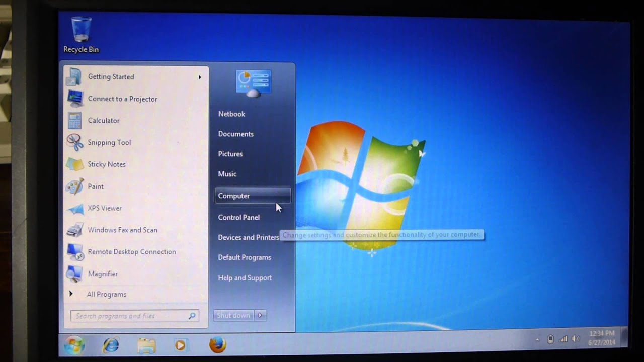Click the Connect to a Projector label
Image resolution: width=644 pixels, height=362 pixels.
122,99
